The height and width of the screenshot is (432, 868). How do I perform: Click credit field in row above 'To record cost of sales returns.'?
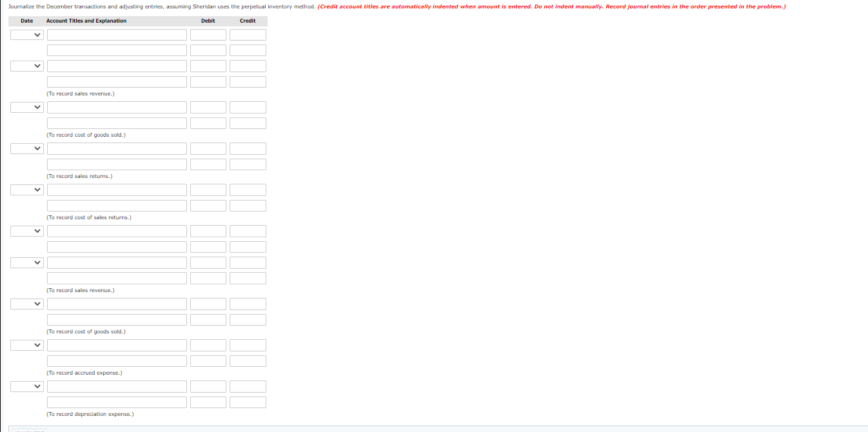coord(248,206)
